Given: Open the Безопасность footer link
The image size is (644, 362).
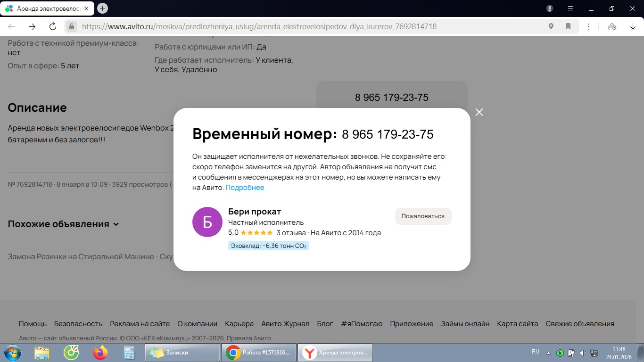Looking at the screenshot, I should pyautogui.click(x=78, y=324).
